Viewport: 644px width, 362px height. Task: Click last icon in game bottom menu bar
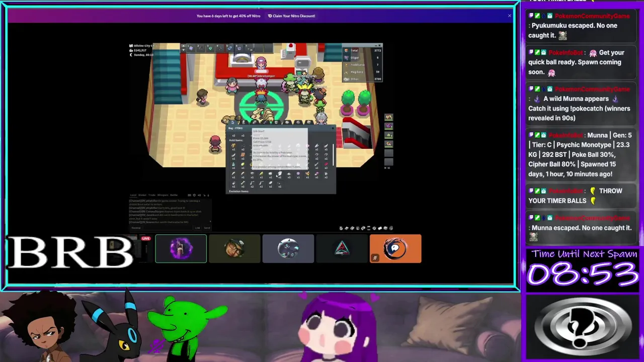(x=391, y=228)
